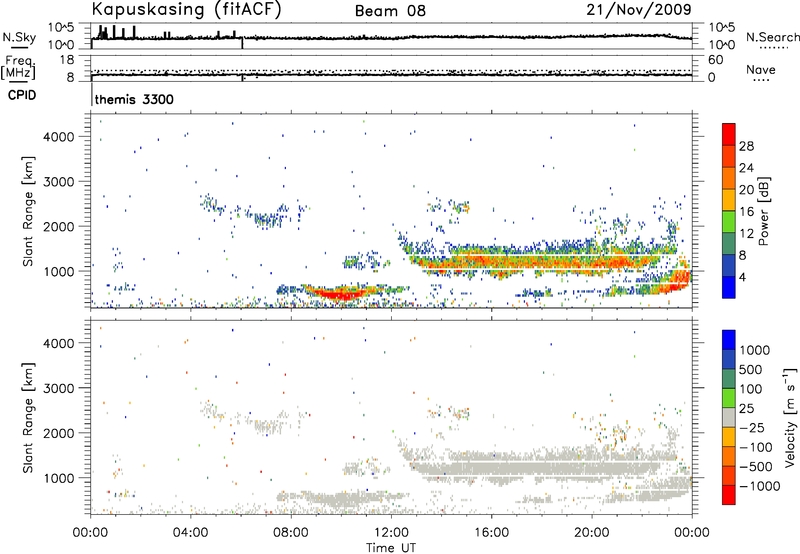Click the 'themis 3300' CPID text
Viewport: 800px width, 554px height.
(134, 99)
